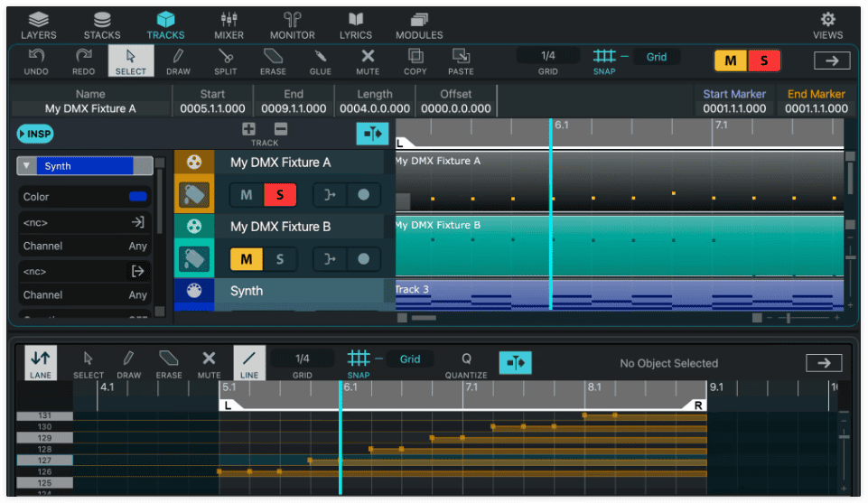
Task: Click the Quantize Q button
Action: [x=466, y=365]
